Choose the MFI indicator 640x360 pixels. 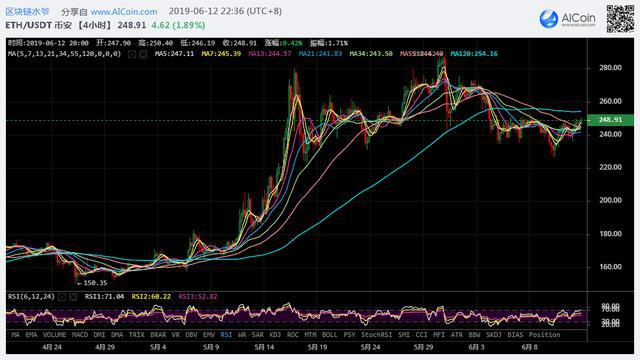[439, 335]
